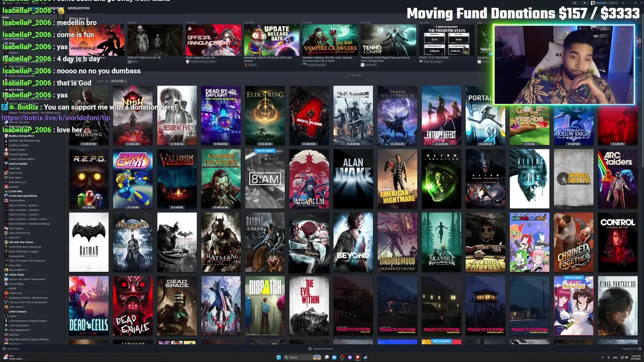Select the Dead Cells cover

pos(89,306)
